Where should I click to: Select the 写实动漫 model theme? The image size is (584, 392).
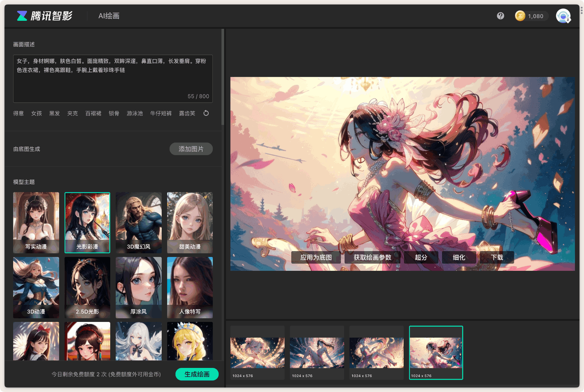point(36,222)
